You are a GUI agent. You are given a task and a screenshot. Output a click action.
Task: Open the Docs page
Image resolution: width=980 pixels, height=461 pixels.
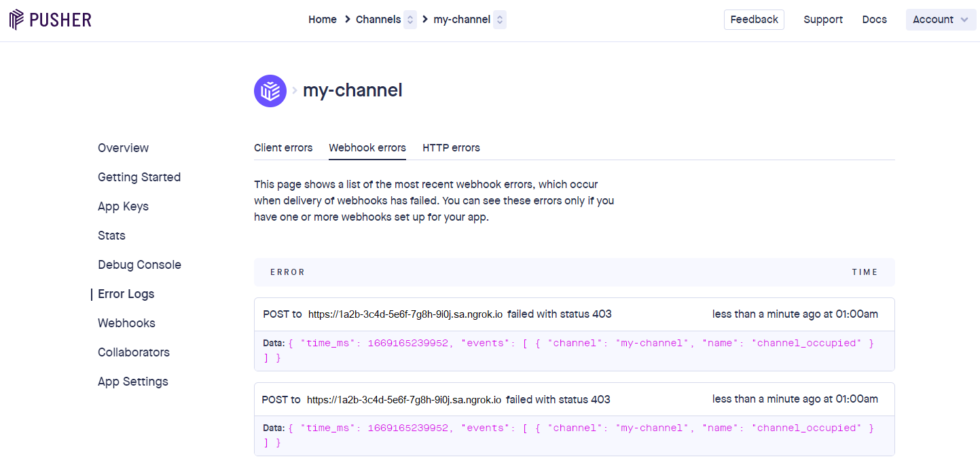[x=874, y=20]
